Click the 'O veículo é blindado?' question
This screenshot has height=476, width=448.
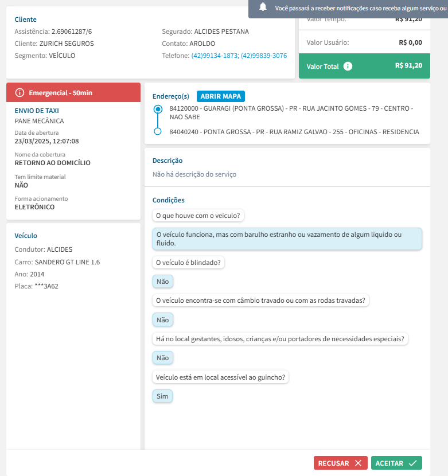(x=189, y=263)
